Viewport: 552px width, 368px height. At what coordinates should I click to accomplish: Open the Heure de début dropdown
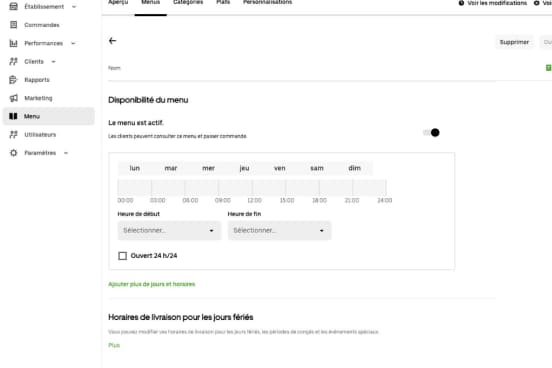[x=169, y=230]
